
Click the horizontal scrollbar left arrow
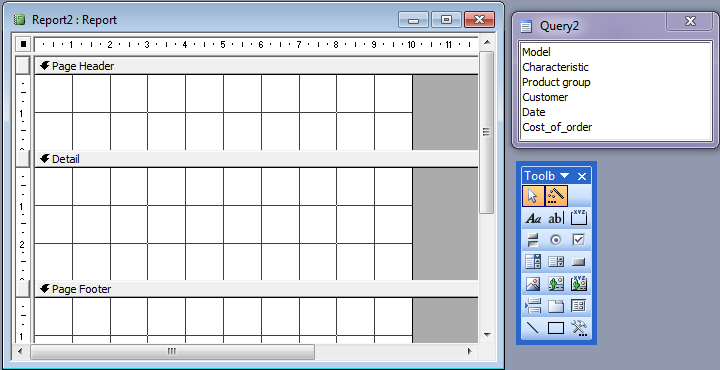[x=20, y=352]
